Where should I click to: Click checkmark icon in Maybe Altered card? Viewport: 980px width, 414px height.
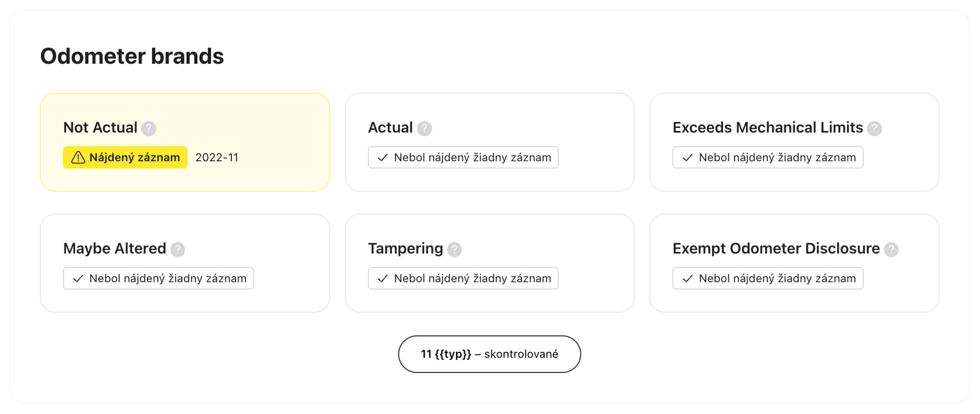pyautogui.click(x=78, y=278)
